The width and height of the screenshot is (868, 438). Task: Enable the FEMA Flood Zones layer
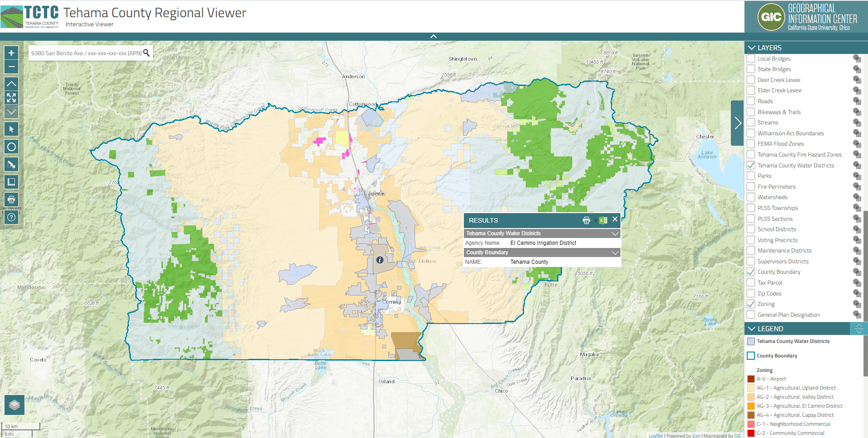(x=751, y=143)
